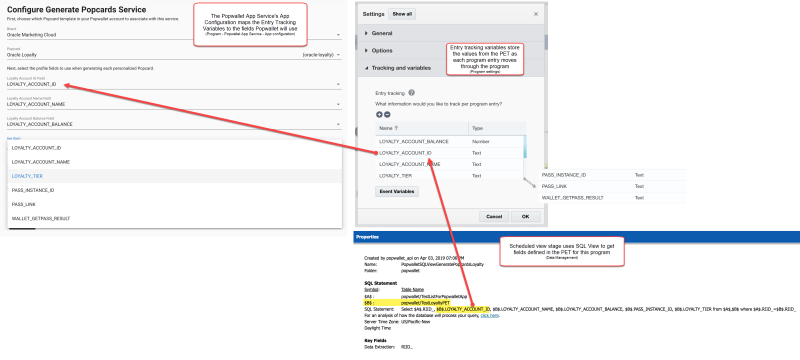The image size is (800, 360).
Task: Click the tracking table scrollbar
Action: pos(524,147)
